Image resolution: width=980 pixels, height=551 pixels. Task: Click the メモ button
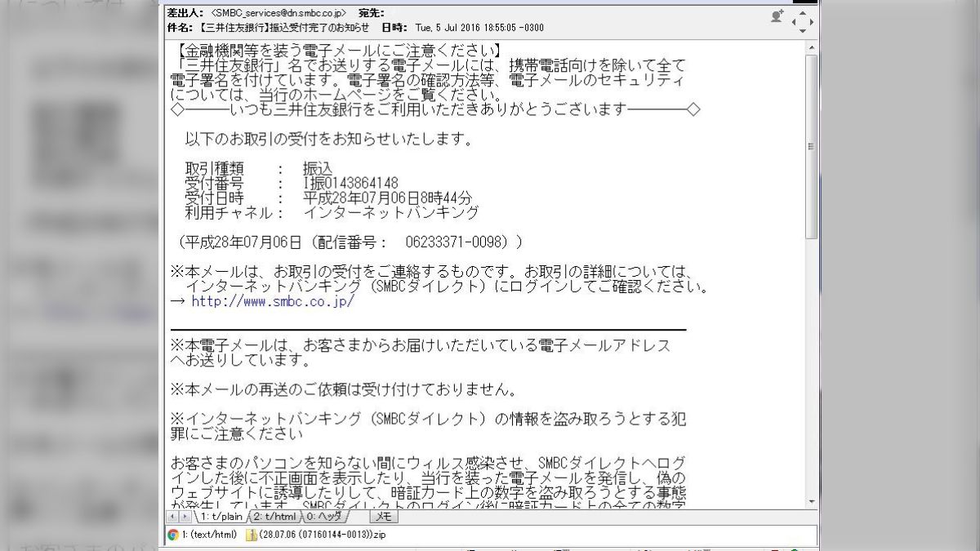[384, 517]
